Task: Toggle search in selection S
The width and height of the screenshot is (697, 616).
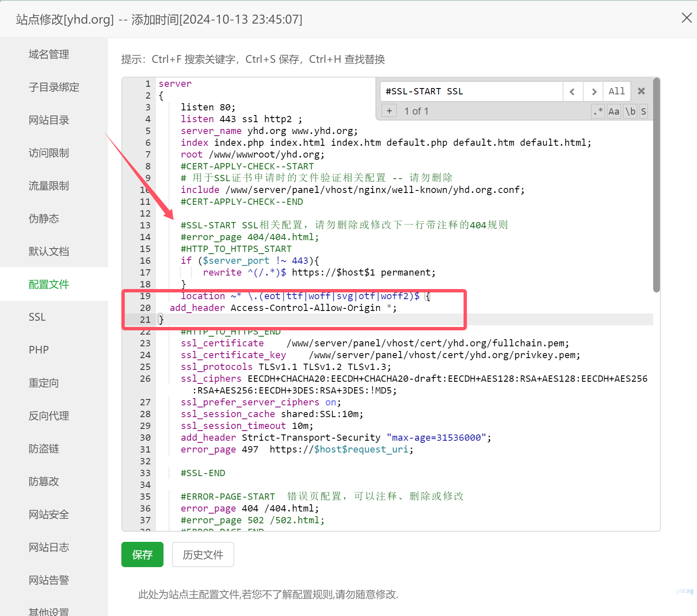Action: point(643,111)
